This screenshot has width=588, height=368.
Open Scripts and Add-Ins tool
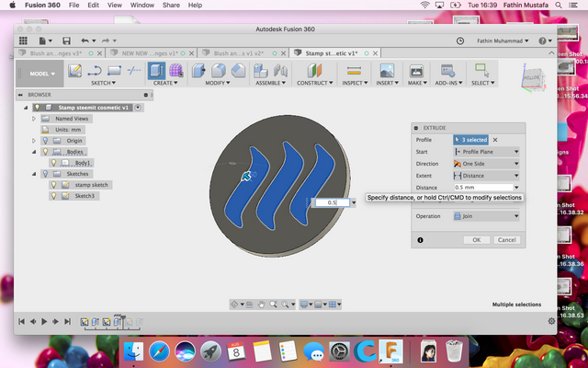tap(447, 71)
